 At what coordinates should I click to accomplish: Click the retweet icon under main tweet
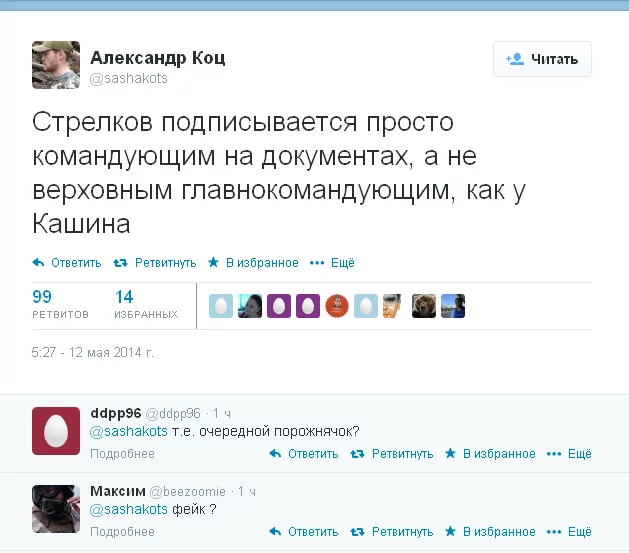[x=120, y=263]
